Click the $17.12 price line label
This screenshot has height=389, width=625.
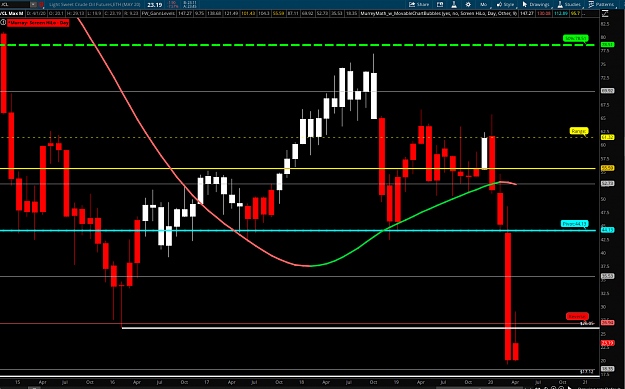[587, 371]
